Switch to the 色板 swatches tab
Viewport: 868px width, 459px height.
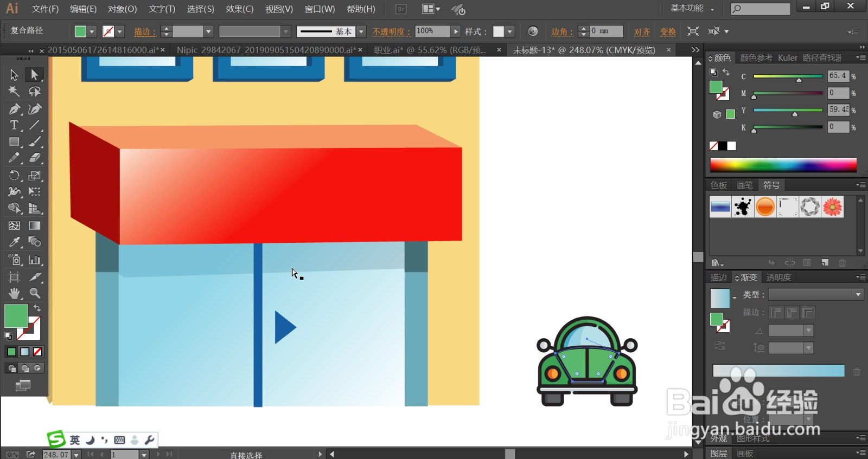tap(719, 185)
